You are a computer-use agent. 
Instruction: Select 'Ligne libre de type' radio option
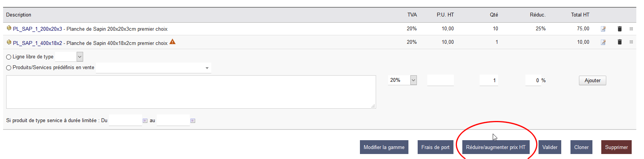tap(9, 57)
